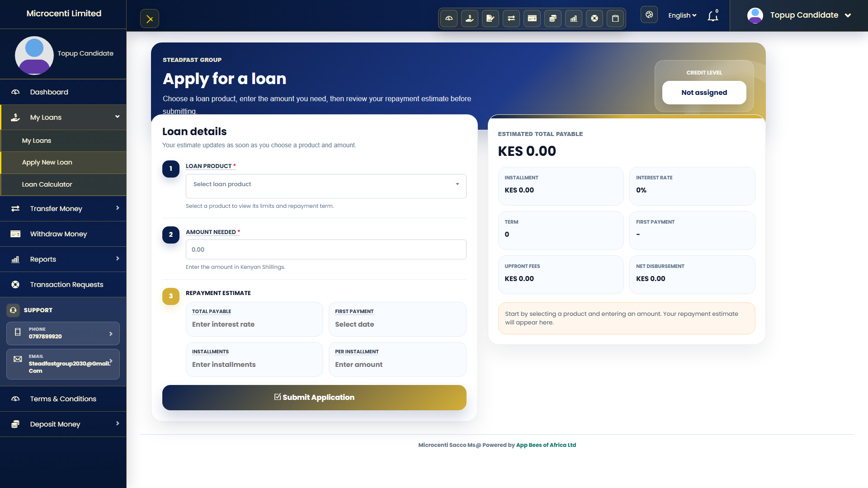
Task: Follow the App Bees of Africa Ltd link
Action: [546, 445]
